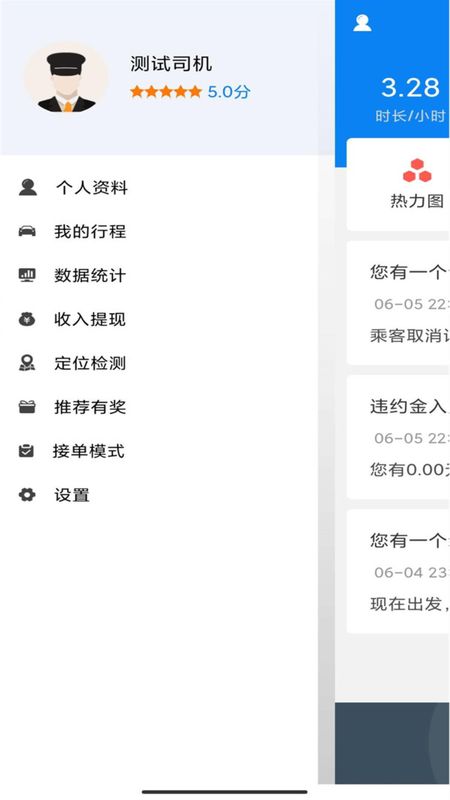Open the 违约金入 notification card
This screenshot has width=450, height=800.
398,437
